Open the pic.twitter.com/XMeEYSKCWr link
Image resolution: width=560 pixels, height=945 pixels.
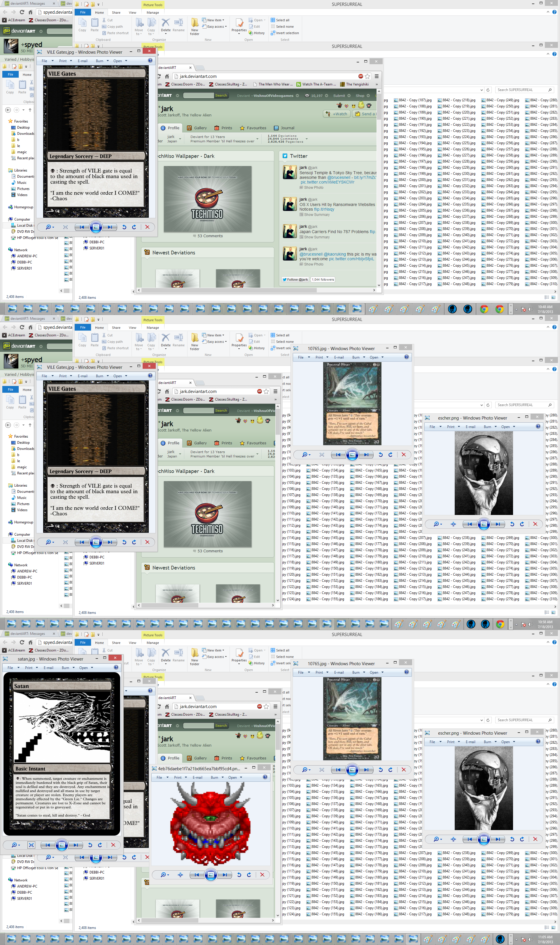pos(327,182)
